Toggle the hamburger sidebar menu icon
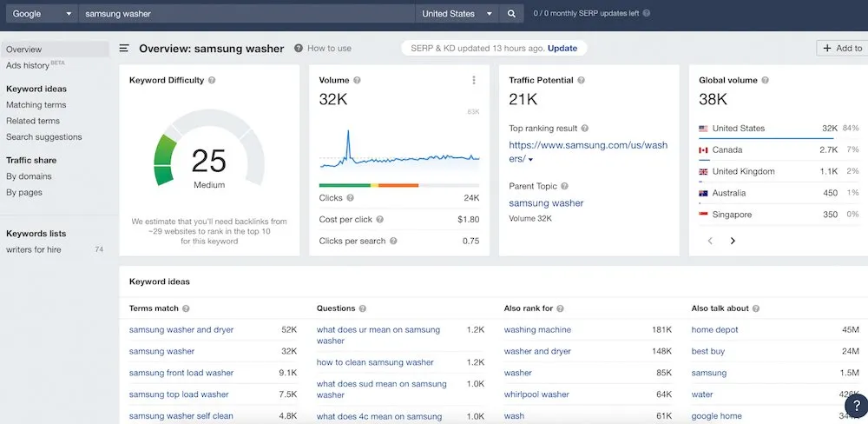This screenshot has height=424, width=868. tap(124, 49)
